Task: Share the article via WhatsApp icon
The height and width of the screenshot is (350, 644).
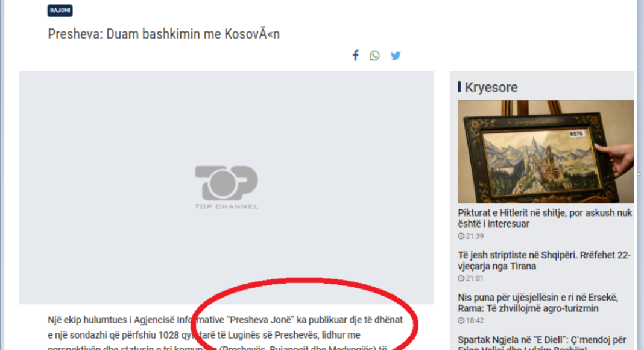Action: click(x=375, y=56)
